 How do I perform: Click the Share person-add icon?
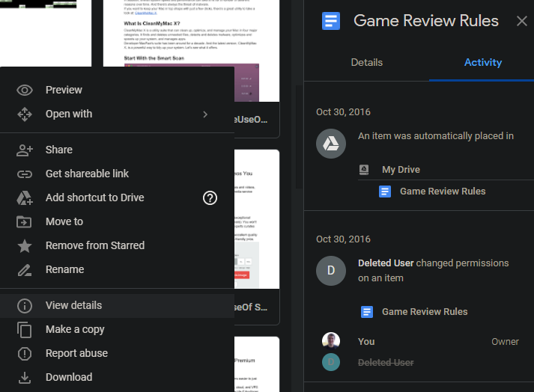click(25, 150)
